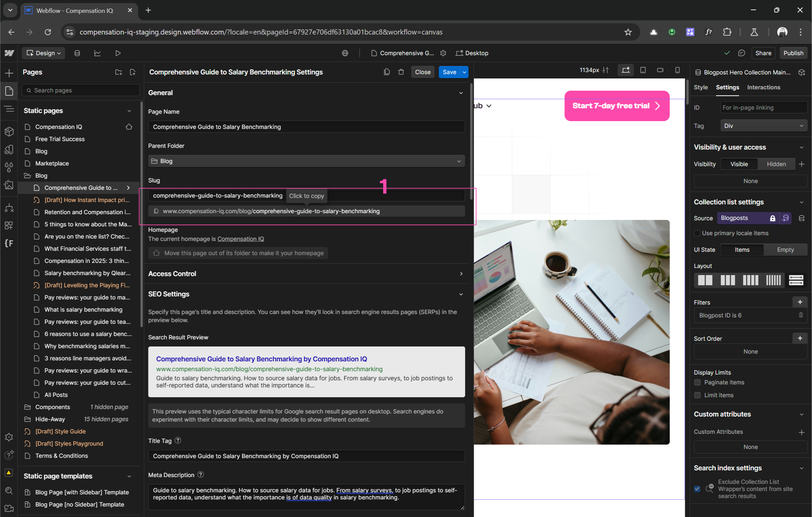Open the Compensation IQ homepage link

click(240, 239)
